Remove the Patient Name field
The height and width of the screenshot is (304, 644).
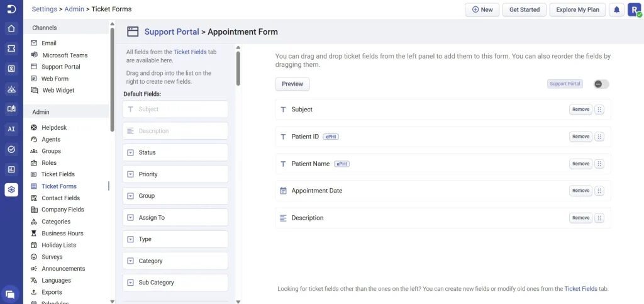[580, 164]
